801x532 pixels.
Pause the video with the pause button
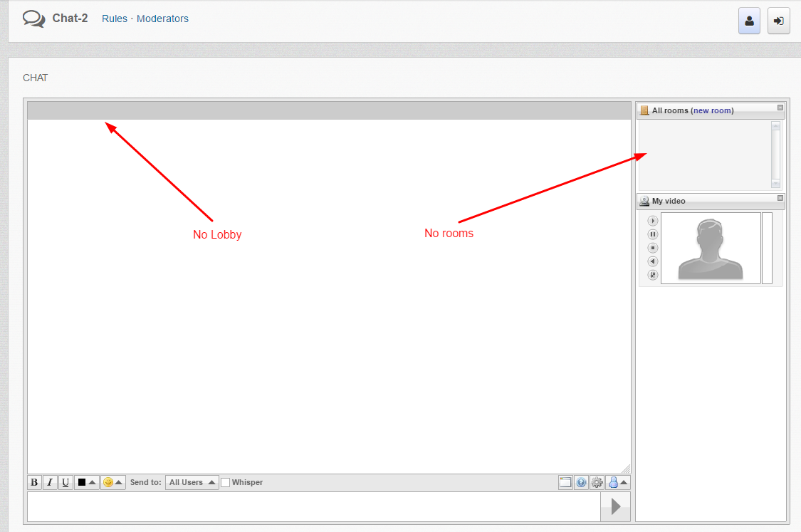tap(652, 234)
